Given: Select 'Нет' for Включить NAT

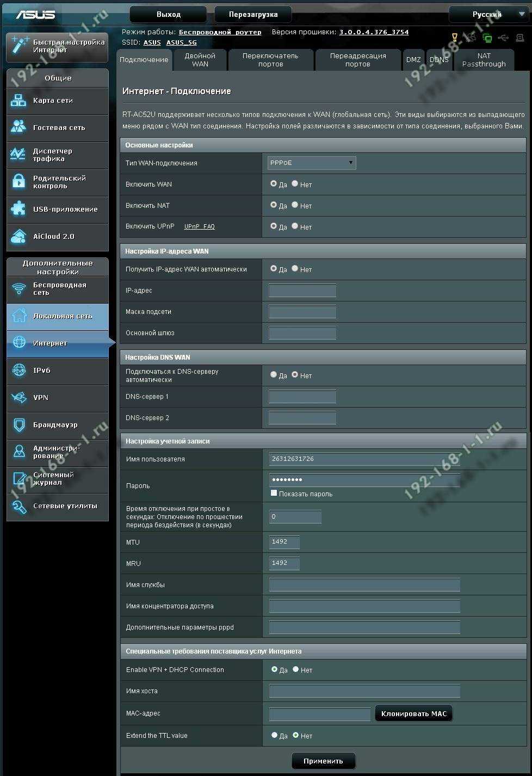Looking at the screenshot, I should (295, 205).
